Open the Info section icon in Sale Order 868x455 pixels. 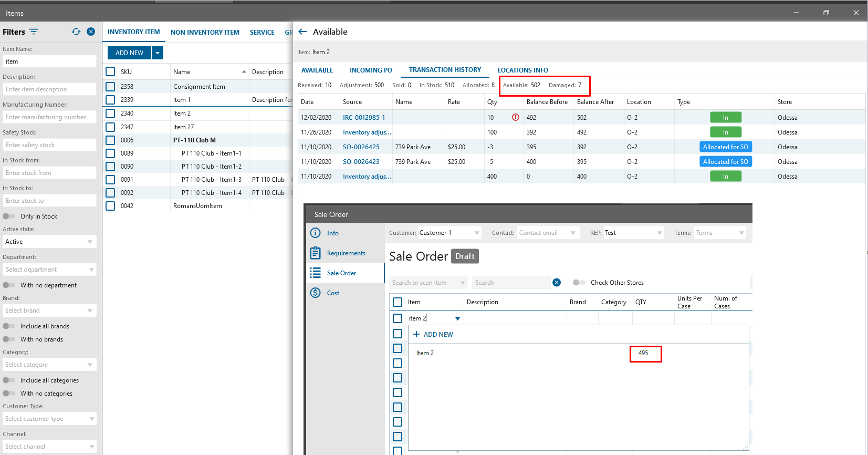point(315,233)
